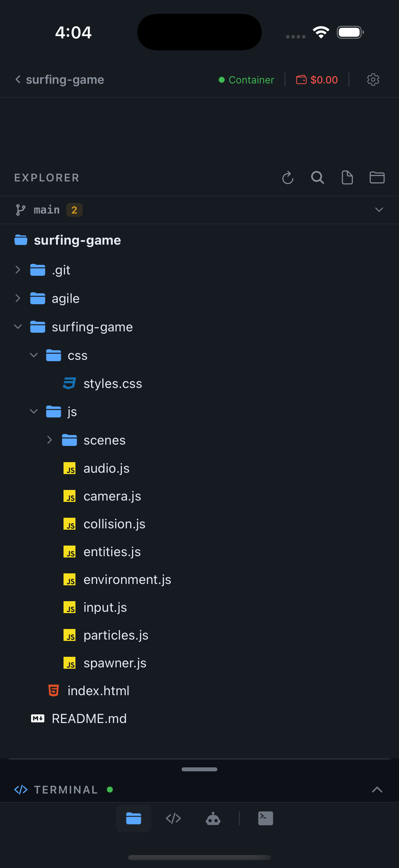Create a new file in Explorer
Viewport: 399px width, 868px height.
(347, 178)
